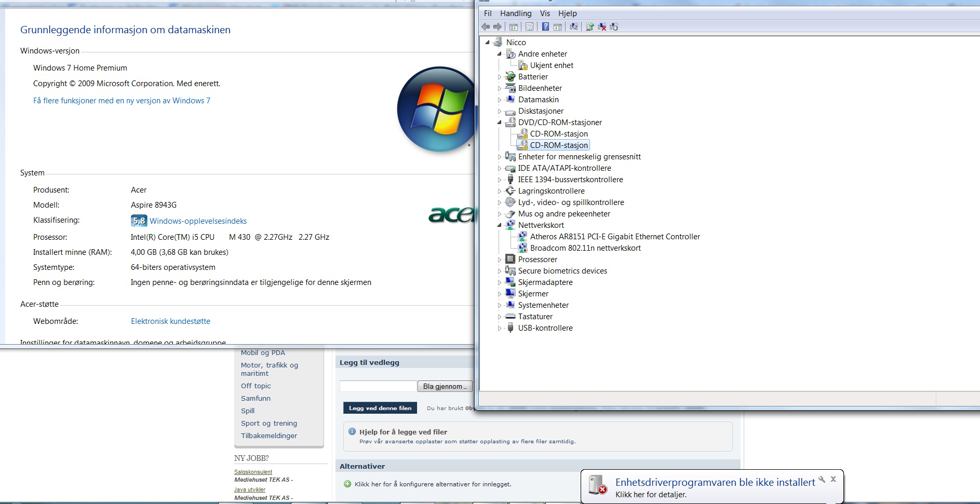The height and width of the screenshot is (504, 980).
Task: Click the Bla gjennom browse button
Action: [445, 386]
